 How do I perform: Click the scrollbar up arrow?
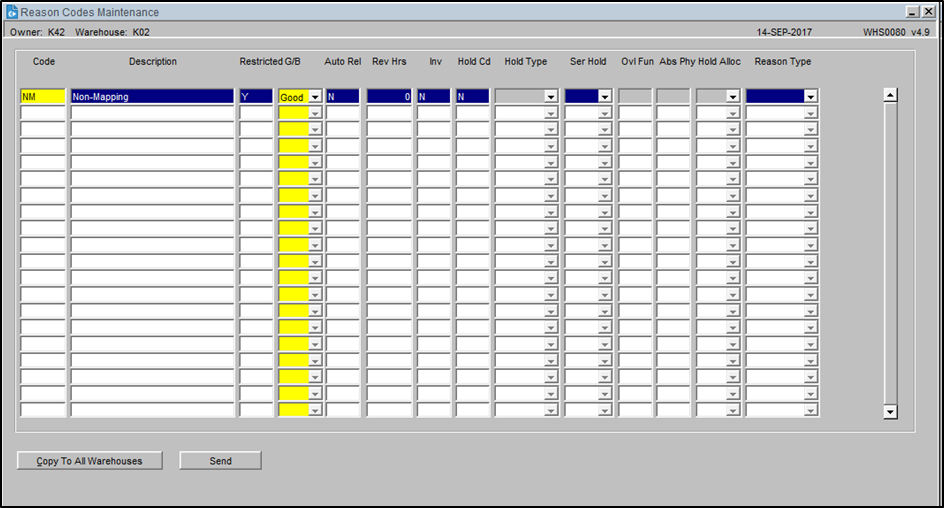click(x=890, y=94)
